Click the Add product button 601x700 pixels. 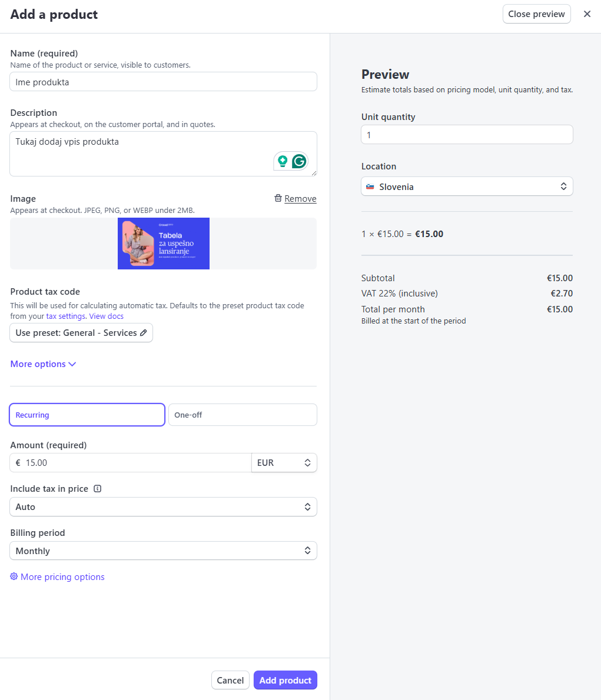tap(285, 680)
